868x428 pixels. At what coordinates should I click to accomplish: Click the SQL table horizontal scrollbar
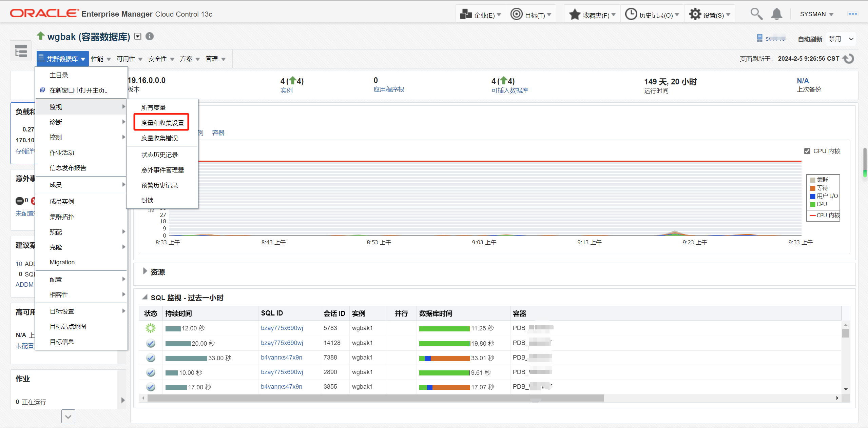click(x=375, y=398)
